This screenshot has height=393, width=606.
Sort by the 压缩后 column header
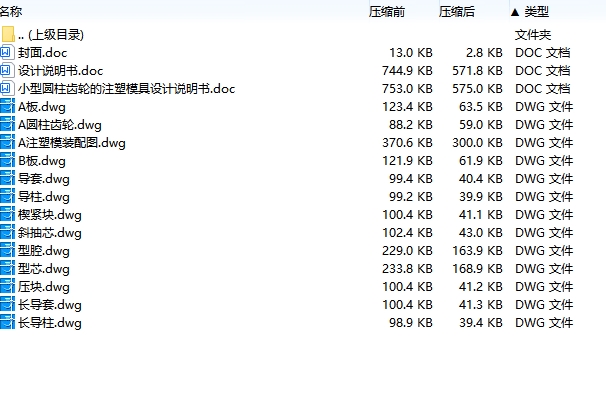(457, 12)
